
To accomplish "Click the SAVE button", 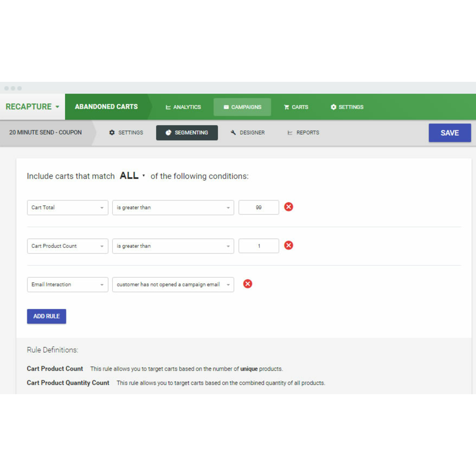I will 450,133.
